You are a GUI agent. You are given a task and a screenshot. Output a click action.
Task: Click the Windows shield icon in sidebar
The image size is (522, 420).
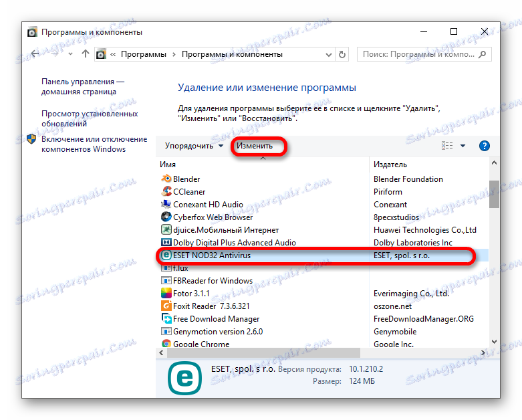(31, 139)
